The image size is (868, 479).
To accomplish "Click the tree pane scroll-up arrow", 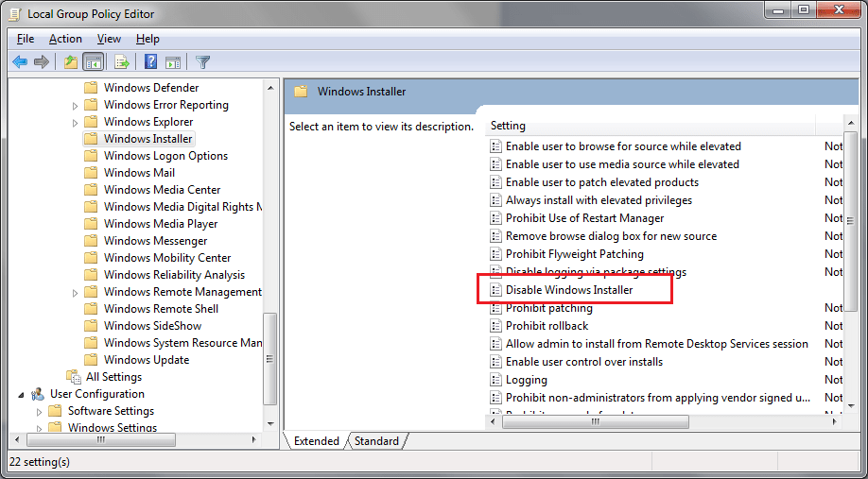I will (x=269, y=88).
